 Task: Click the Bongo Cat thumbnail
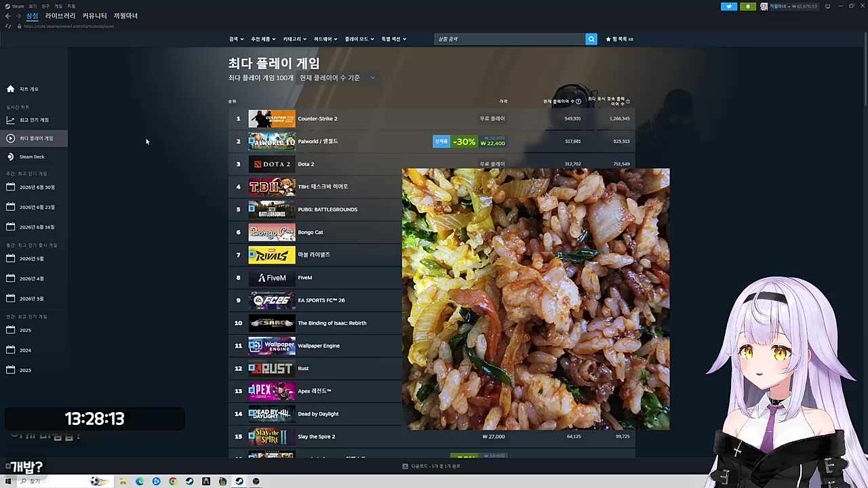271,232
